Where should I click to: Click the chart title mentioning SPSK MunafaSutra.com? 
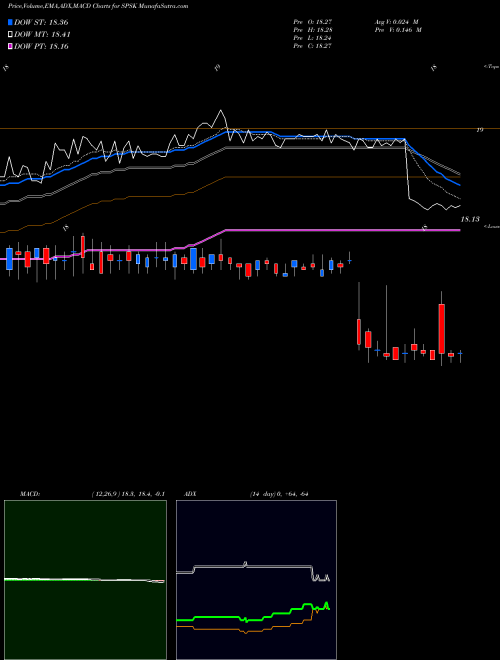[98, 6]
